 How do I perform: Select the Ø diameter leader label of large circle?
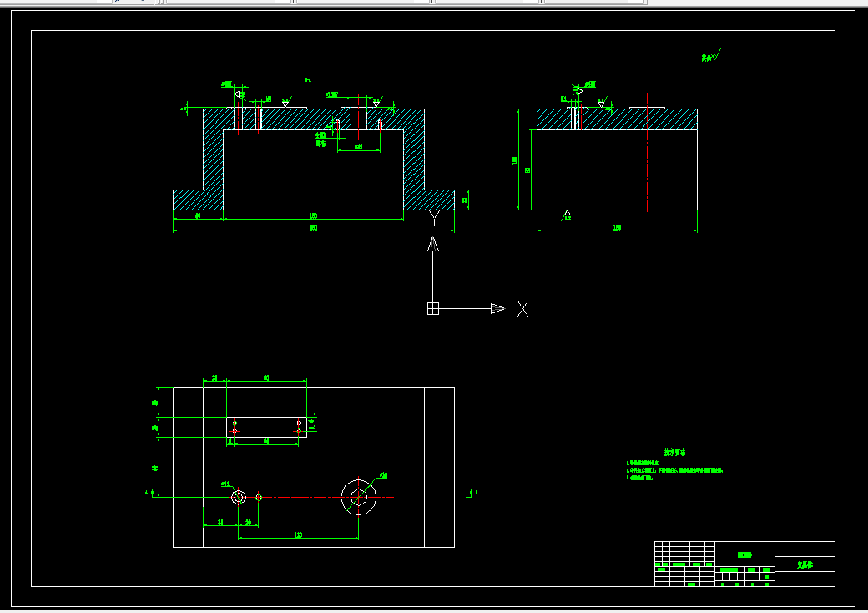point(383,476)
